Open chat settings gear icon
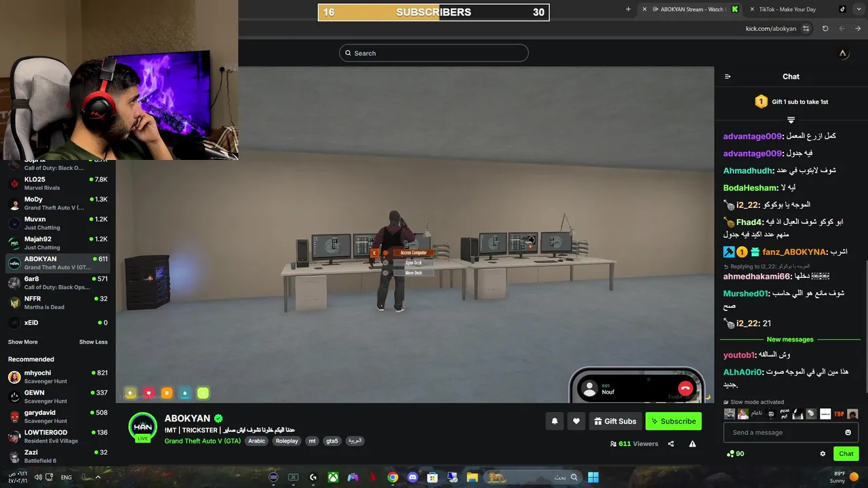Image resolution: width=868 pixels, height=488 pixels. [x=823, y=453]
